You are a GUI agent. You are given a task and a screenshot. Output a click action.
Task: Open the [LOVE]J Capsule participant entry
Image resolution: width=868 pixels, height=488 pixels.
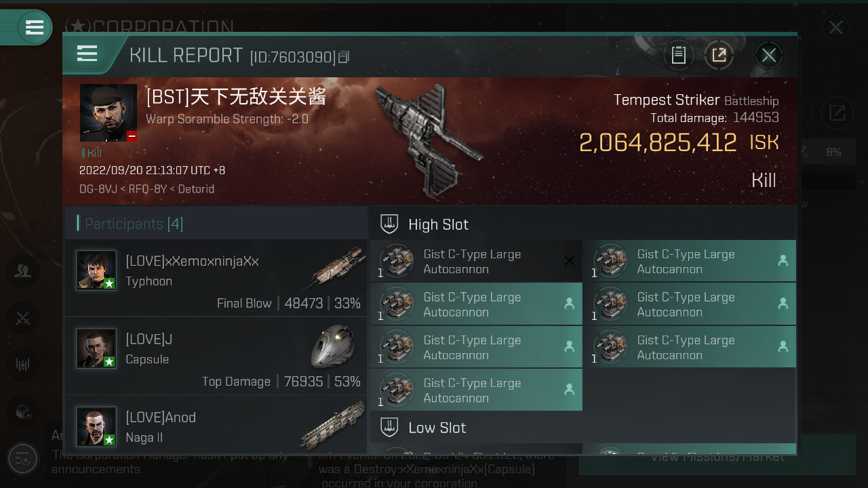click(x=216, y=356)
